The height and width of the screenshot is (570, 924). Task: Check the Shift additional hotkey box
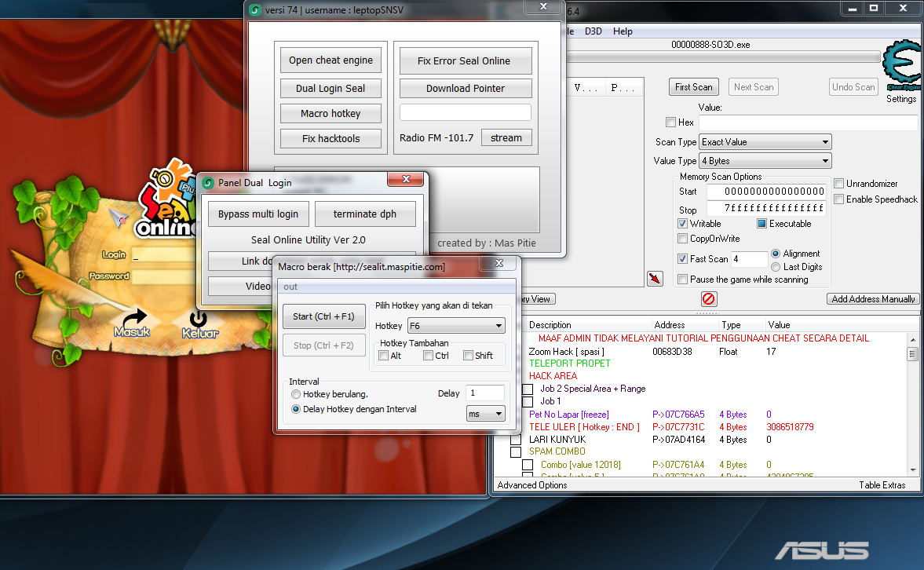point(468,356)
